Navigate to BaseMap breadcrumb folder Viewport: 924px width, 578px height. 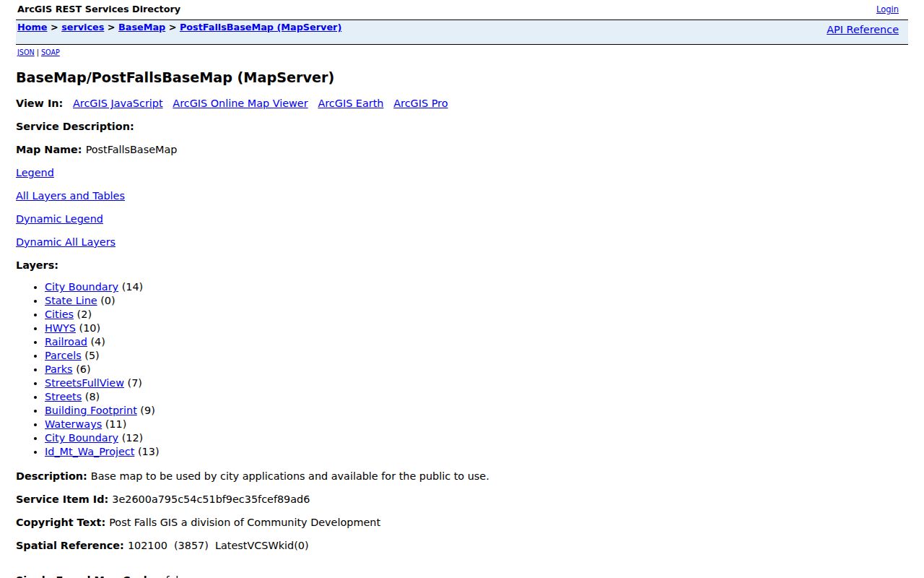[x=141, y=27]
